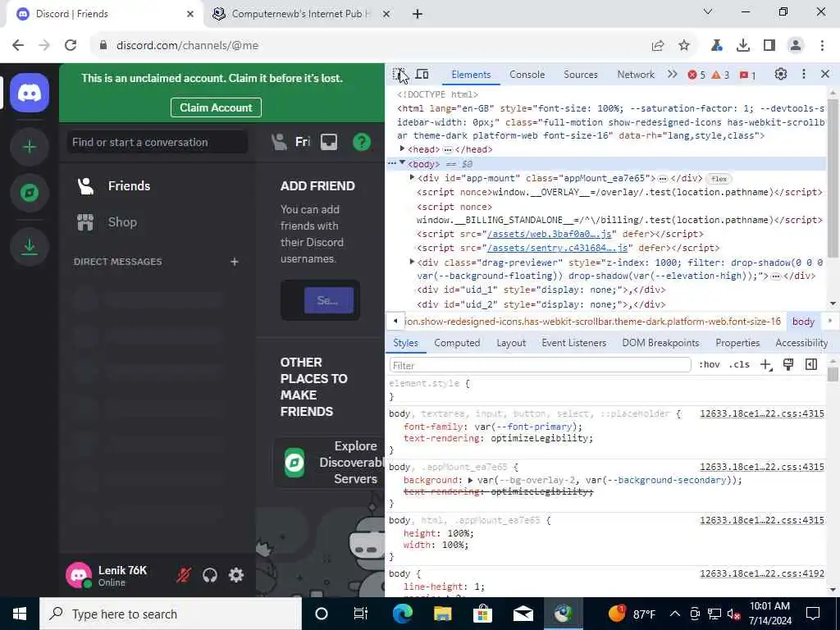Switch to the Elements tab

click(x=471, y=75)
